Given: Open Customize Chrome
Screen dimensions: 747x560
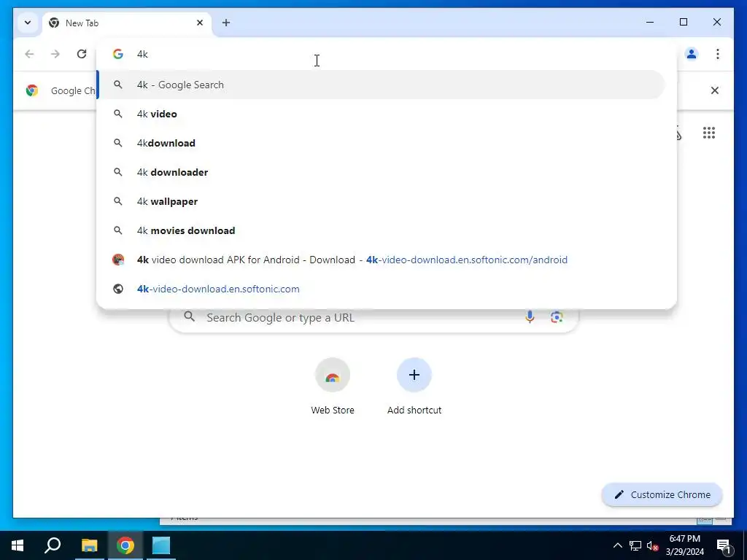Looking at the screenshot, I should (x=662, y=495).
